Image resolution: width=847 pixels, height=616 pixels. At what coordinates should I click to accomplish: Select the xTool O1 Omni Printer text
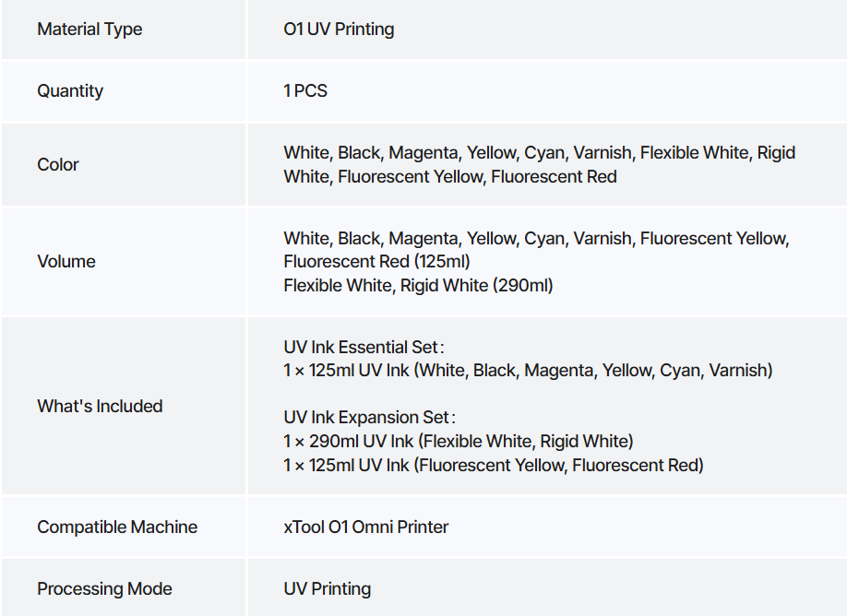[x=365, y=527]
